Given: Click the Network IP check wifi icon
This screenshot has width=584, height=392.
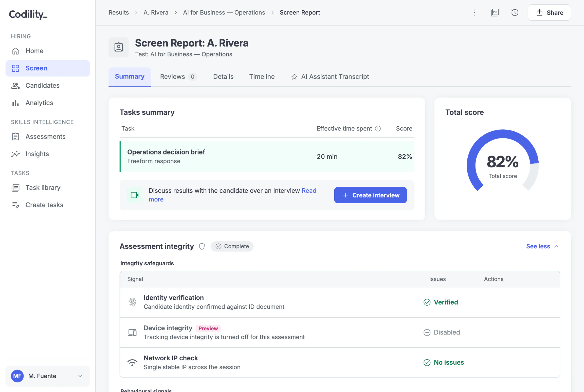Looking at the screenshot, I should click(132, 362).
